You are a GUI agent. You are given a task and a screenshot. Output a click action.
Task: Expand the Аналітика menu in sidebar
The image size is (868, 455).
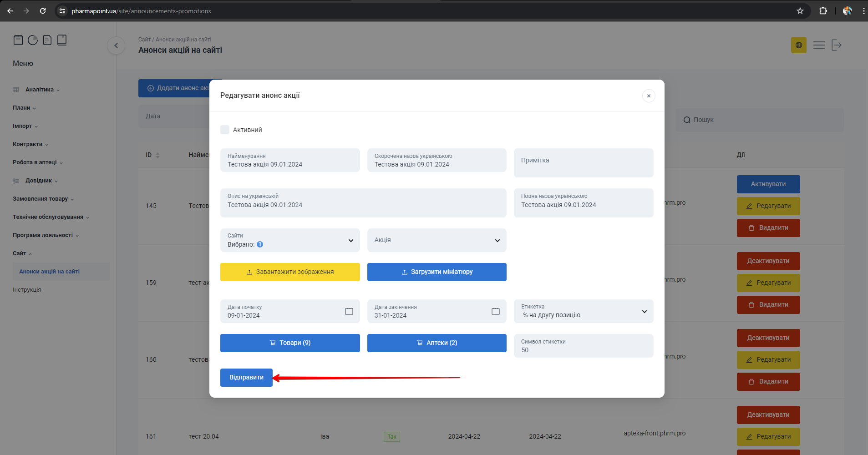(x=40, y=90)
